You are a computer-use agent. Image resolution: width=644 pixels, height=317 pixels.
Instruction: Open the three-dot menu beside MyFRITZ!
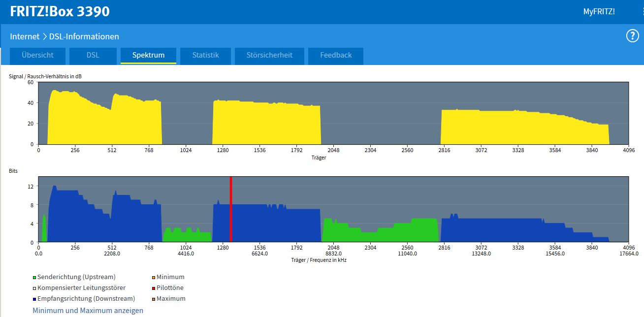point(642,12)
